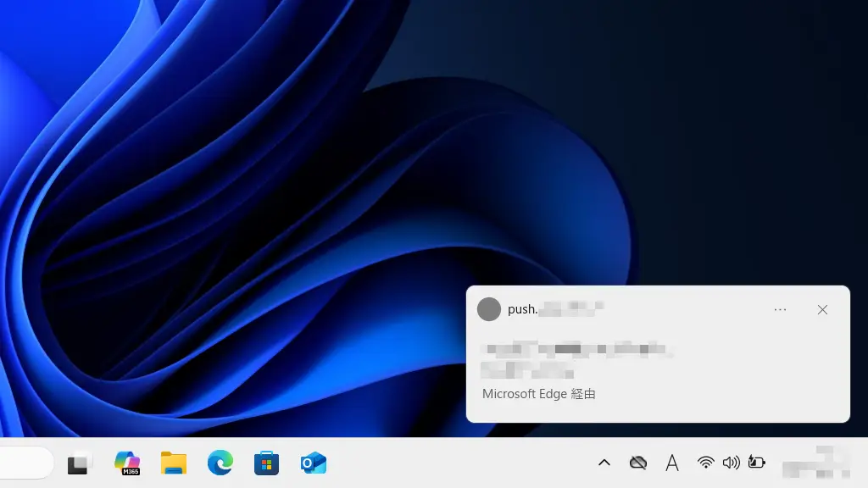
Task: Dismiss the push notification with the X
Action: point(822,310)
